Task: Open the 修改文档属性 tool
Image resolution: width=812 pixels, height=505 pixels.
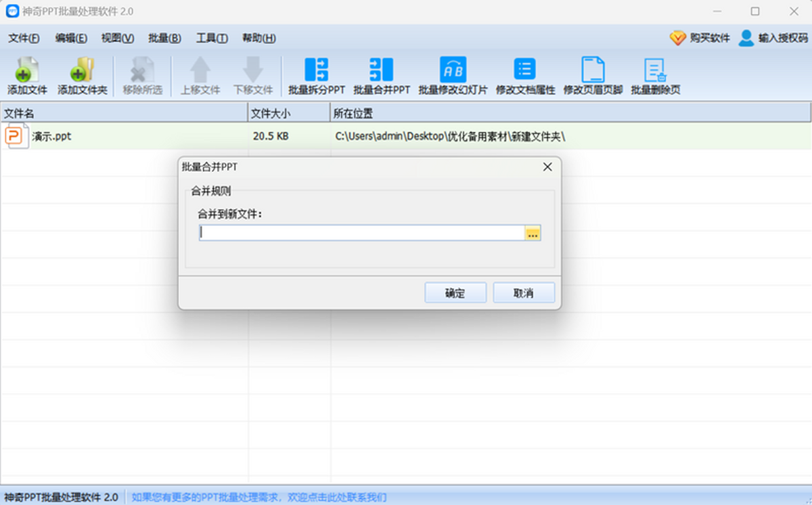Action: point(525,70)
